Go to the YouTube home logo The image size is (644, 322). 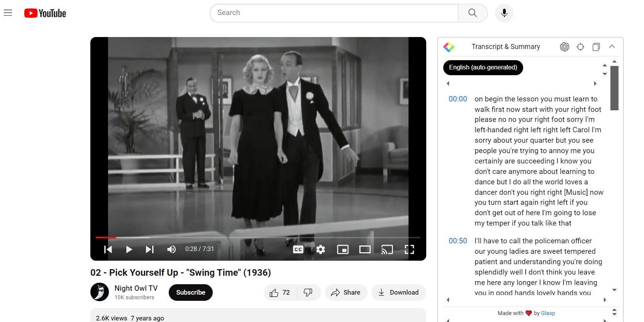click(45, 13)
